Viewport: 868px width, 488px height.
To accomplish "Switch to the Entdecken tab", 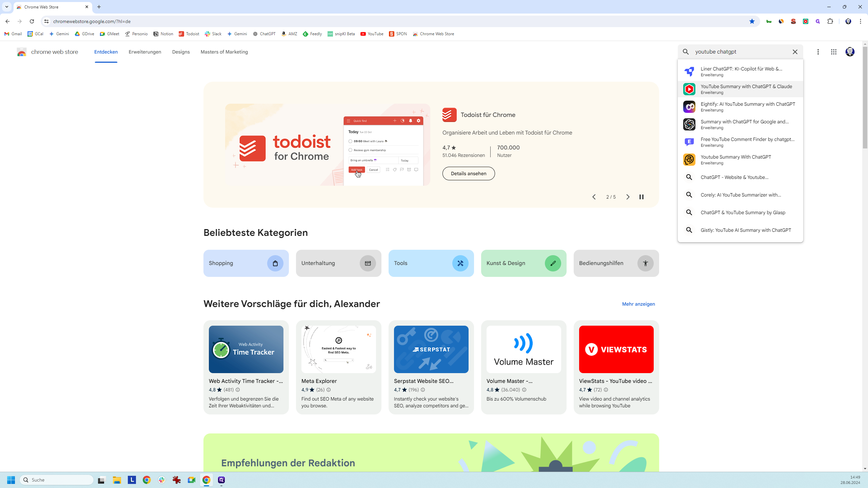I will pos(106,52).
